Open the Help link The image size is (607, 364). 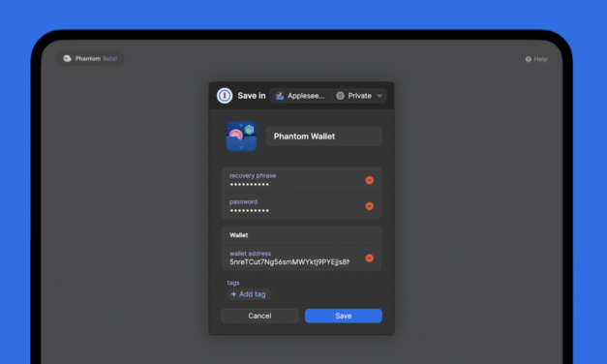coord(536,59)
